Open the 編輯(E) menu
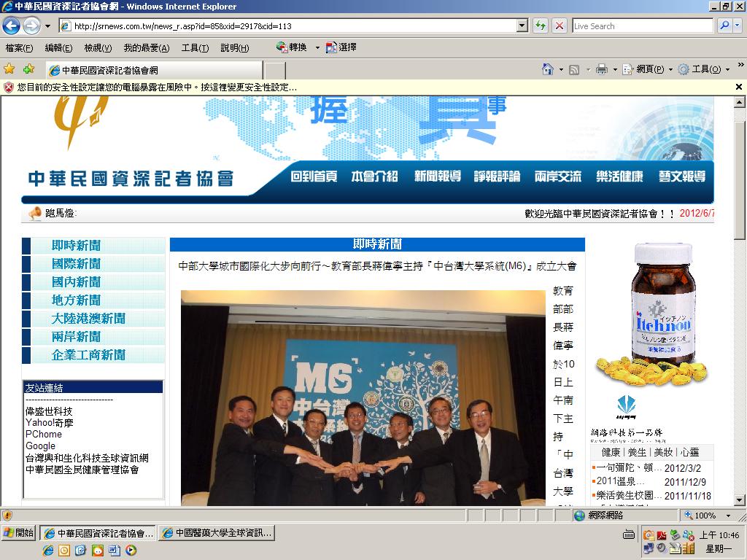Viewport: 747px width, 560px height. click(x=58, y=47)
